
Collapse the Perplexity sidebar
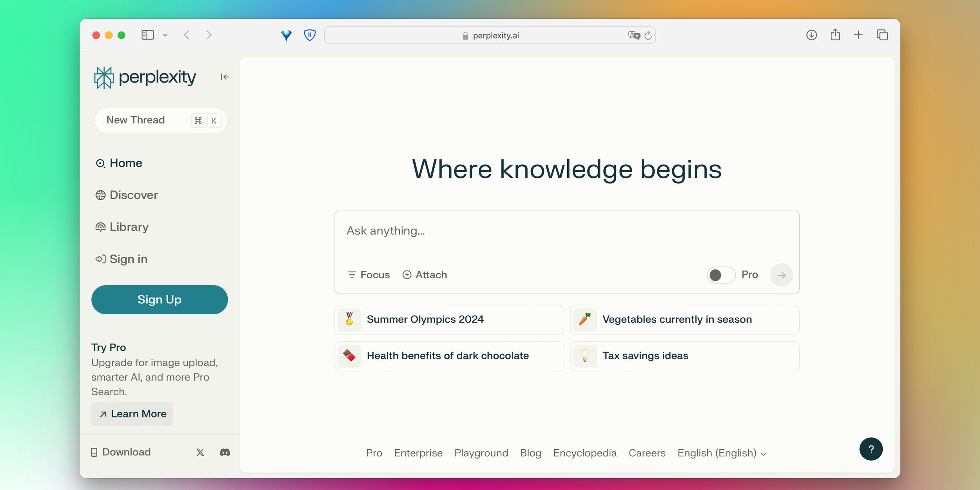tap(225, 77)
